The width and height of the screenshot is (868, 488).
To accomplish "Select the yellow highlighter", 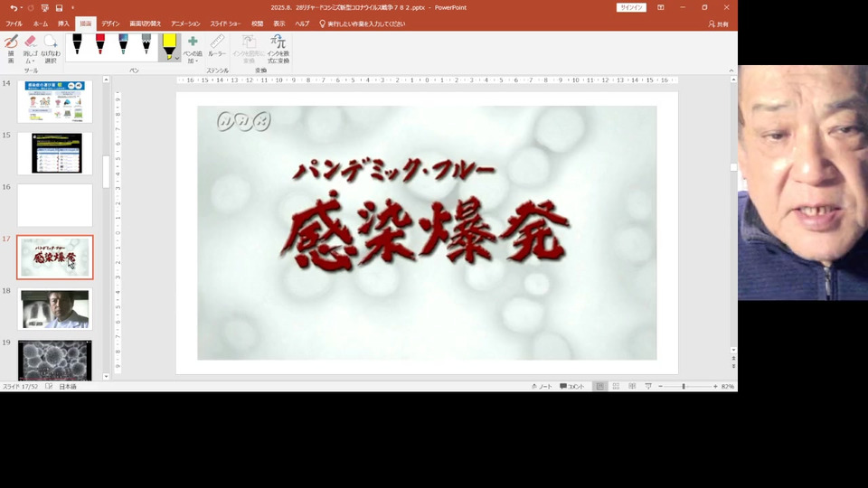I will [169, 45].
